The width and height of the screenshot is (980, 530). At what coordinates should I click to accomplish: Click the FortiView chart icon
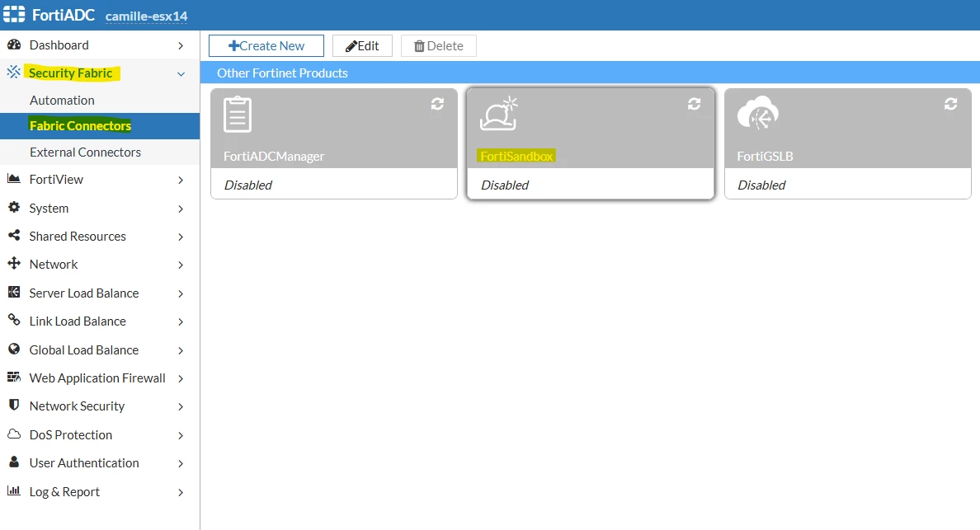coord(14,179)
